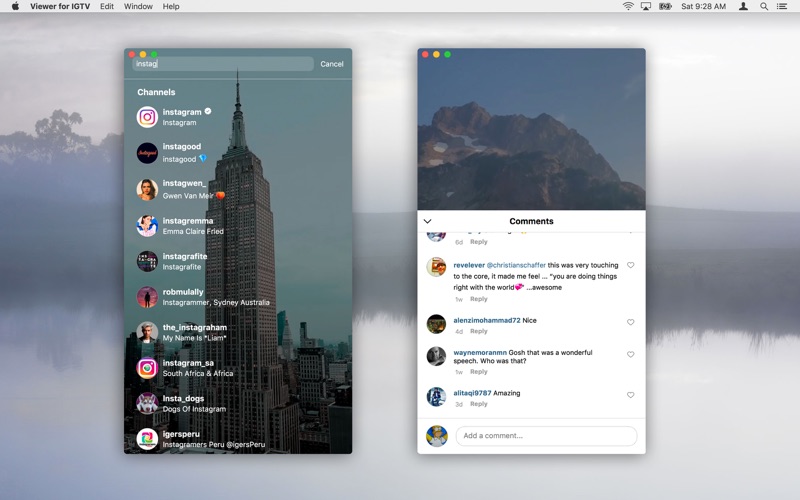Select the 'Gwen Van Meir' subtitle

188,196
